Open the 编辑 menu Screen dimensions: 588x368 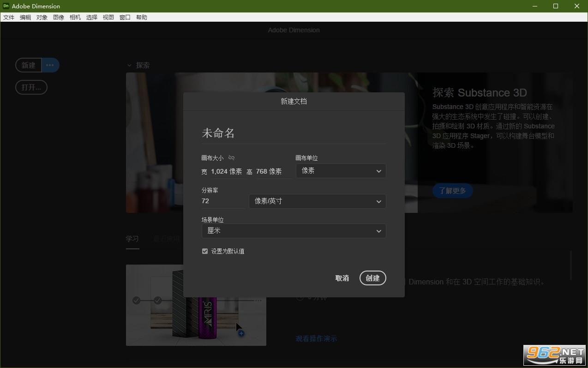coord(25,18)
